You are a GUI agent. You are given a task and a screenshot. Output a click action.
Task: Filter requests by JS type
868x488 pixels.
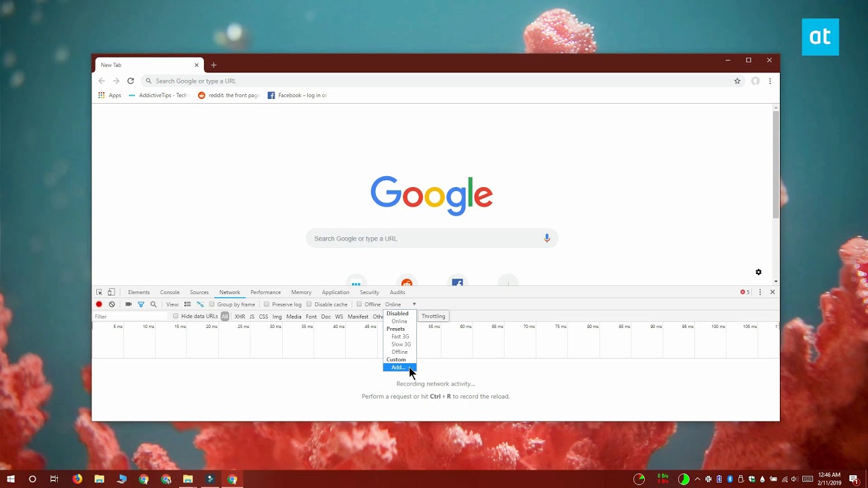(252, 317)
